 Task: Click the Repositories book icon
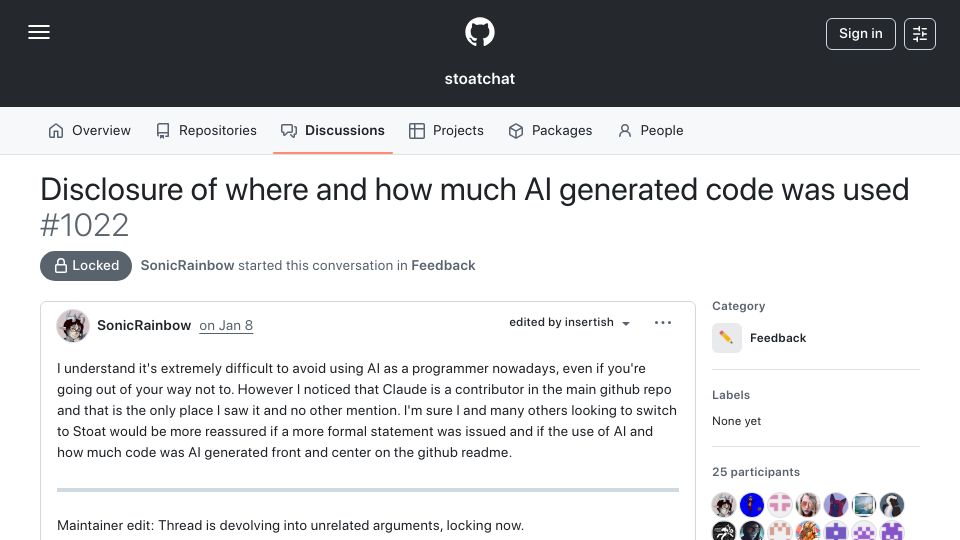coord(163,131)
